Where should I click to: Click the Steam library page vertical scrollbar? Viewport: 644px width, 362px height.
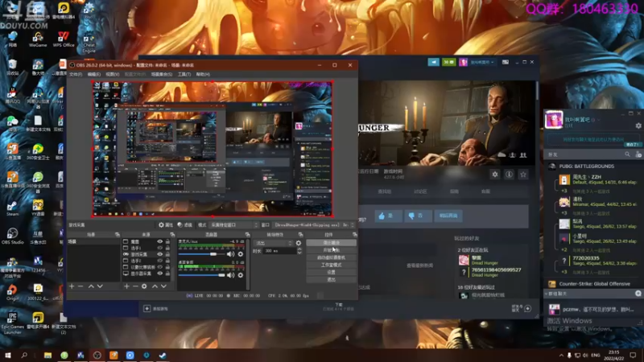click(537, 91)
